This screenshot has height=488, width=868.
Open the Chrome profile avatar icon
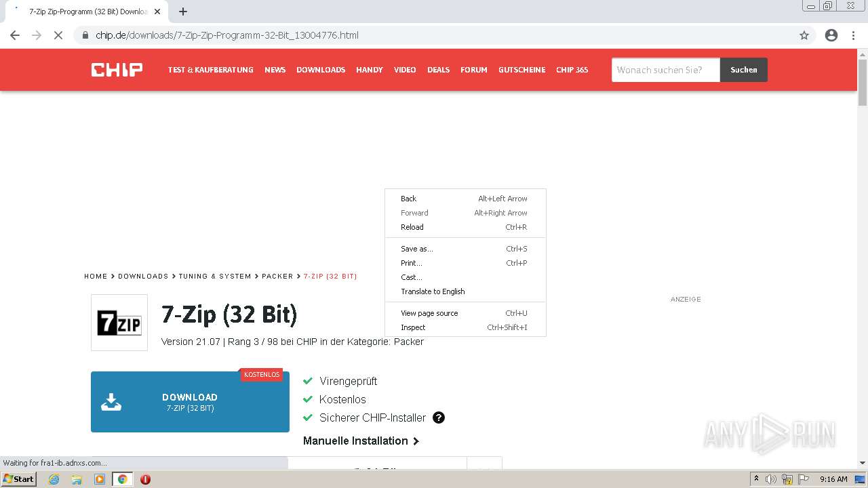831,35
